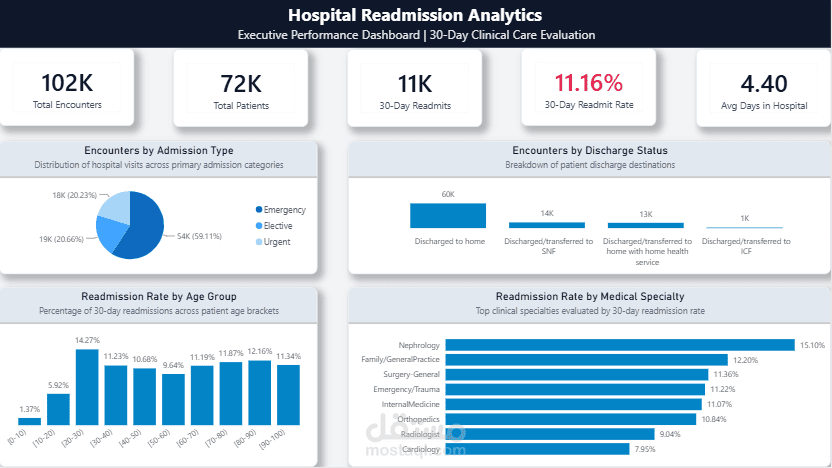
Task: Click the [30-40) age group bar
Action: pyautogui.click(x=116, y=395)
